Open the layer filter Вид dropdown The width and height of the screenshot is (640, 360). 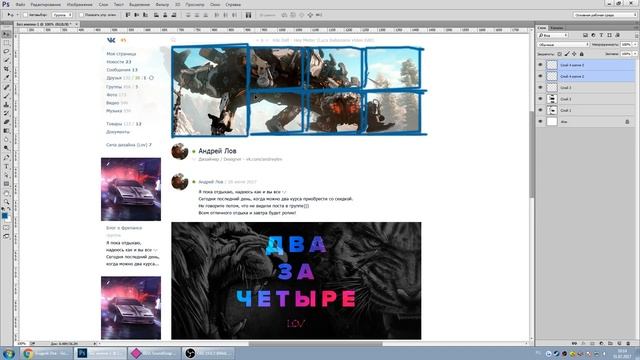click(x=553, y=36)
